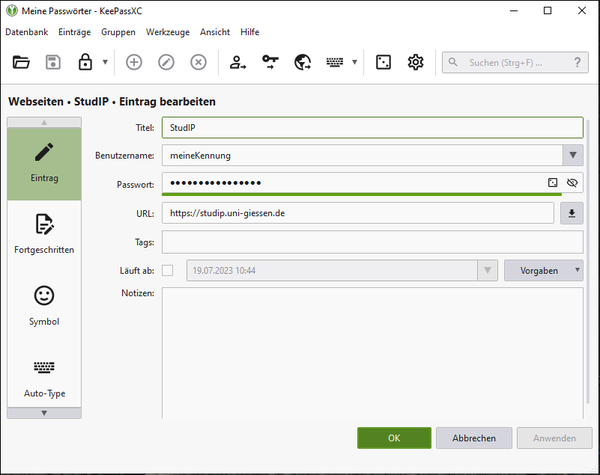Open the Einträge menu
This screenshot has height=475, width=600.
[75, 32]
